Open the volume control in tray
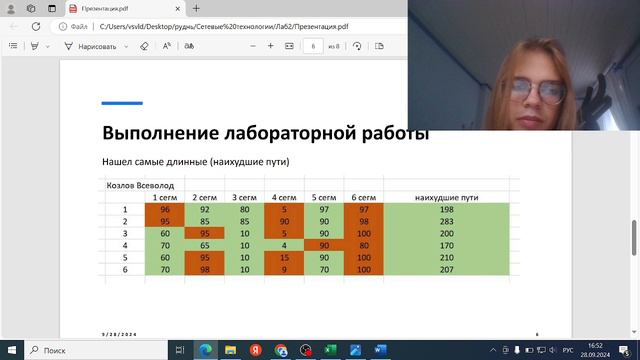This screenshot has height=360, width=640. click(x=553, y=350)
